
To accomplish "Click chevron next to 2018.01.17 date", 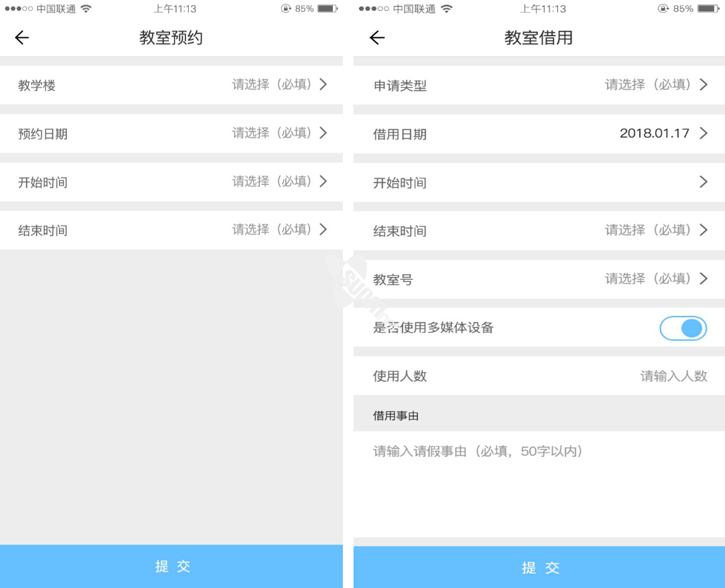I will [703, 133].
